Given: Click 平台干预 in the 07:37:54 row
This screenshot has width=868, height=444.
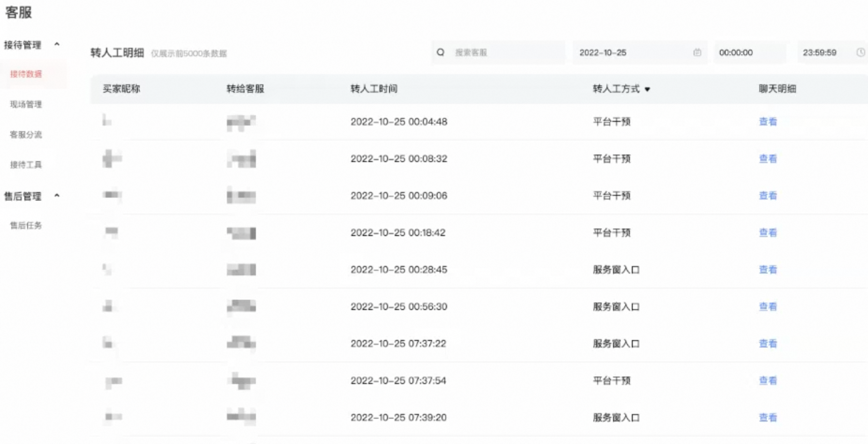Looking at the screenshot, I should click(x=612, y=381).
